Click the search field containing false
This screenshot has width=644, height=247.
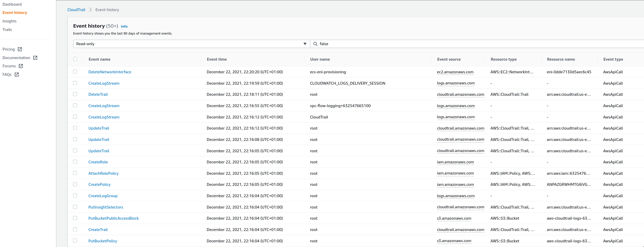tap(478, 44)
